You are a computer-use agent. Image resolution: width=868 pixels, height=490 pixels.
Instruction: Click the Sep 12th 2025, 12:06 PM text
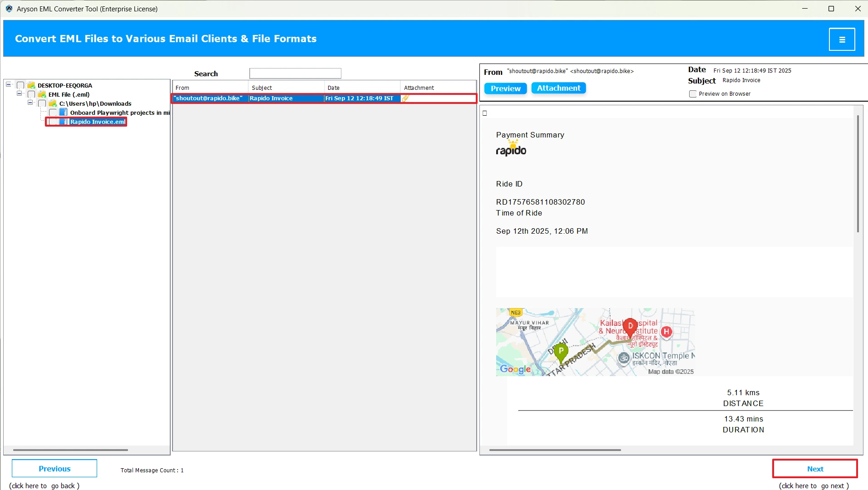542,231
